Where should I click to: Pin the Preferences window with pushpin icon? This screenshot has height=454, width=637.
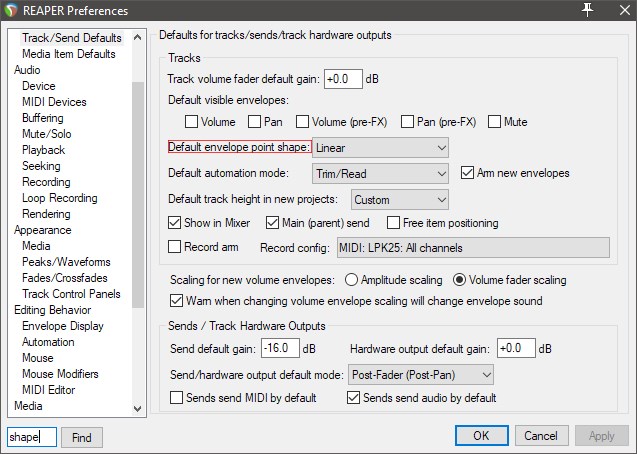(x=587, y=9)
